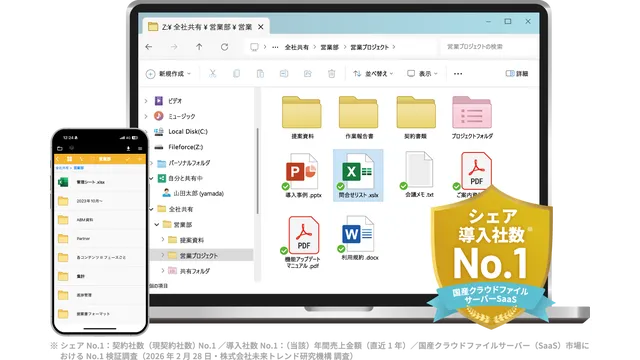Tap the Excel .xlsx file on phone
This screenshot has height=360, width=640.
(x=100, y=182)
